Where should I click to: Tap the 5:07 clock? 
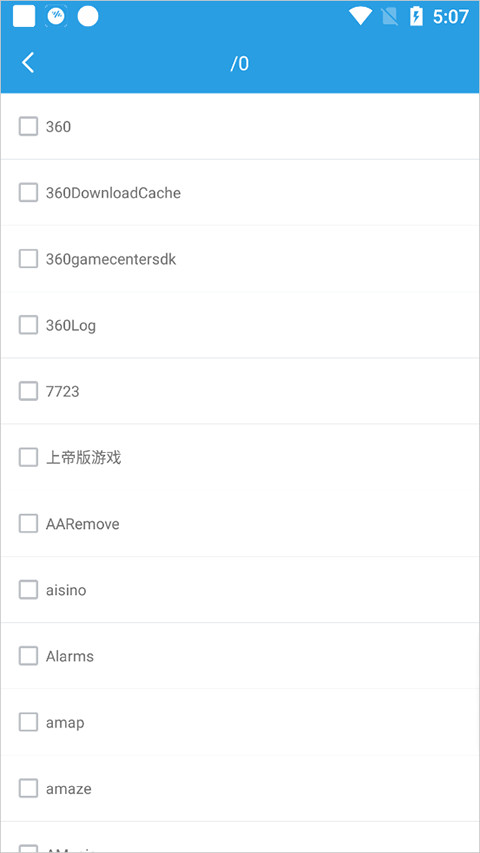451,17
